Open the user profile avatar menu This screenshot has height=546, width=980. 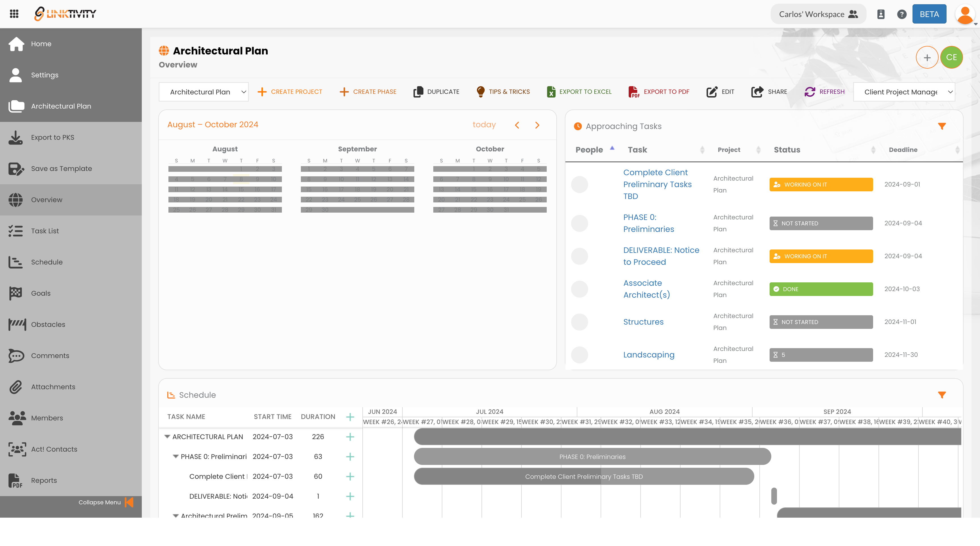click(x=965, y=14)
